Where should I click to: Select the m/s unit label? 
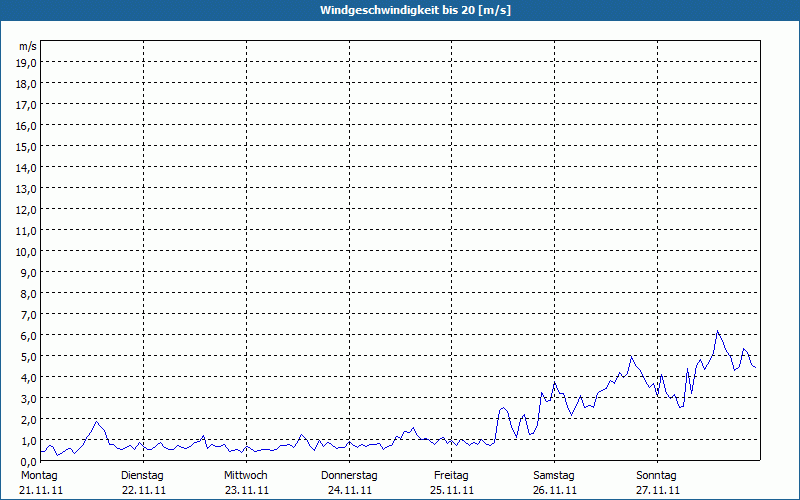click(x=28, y=46)
